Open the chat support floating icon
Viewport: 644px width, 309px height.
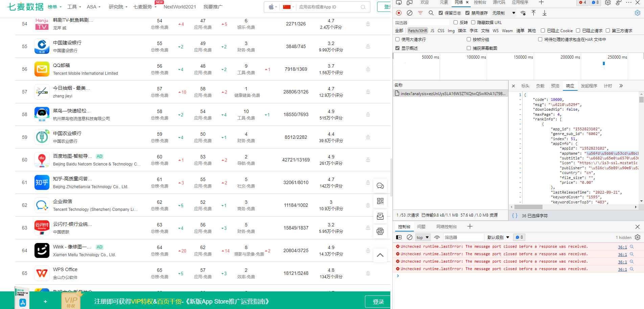click(x=380, y=186)
